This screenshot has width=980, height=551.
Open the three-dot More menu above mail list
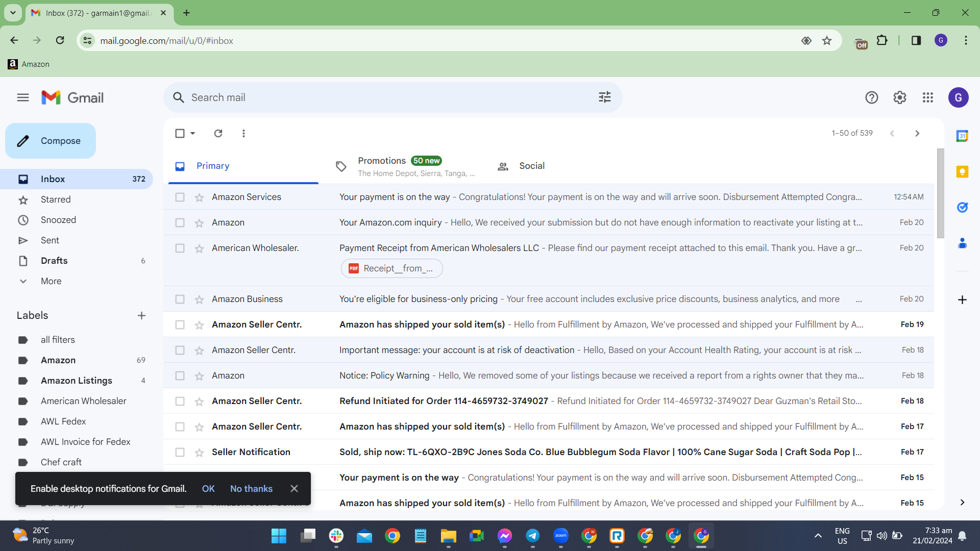pyautogui.click(x=243, y=133)
